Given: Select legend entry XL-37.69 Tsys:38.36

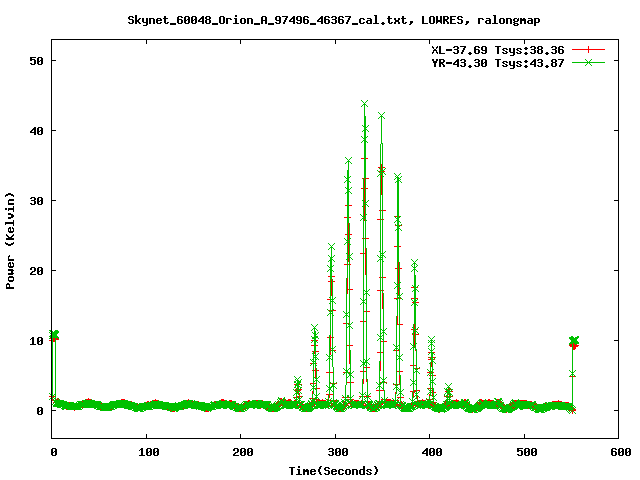Looking at the screenshot, I should click(498, 50).
